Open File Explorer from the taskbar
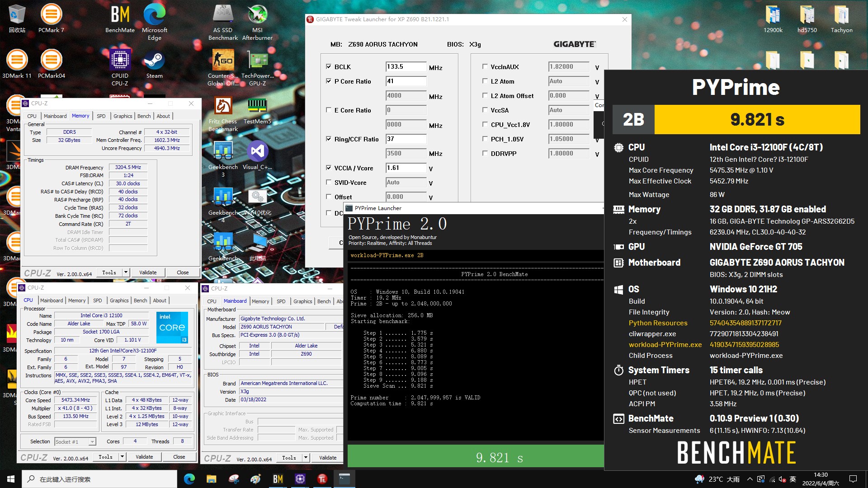The height and width of the screenshot is (488, 868). pos(211,479)
